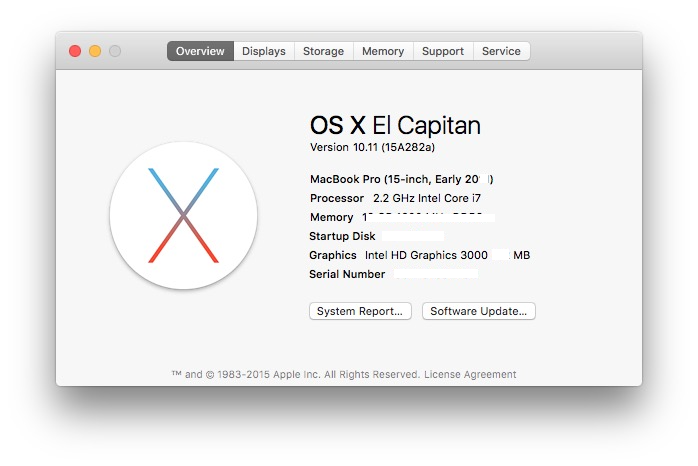Open the Support tab
Viewport: 698px width, 466px height.
pos(443,51)
